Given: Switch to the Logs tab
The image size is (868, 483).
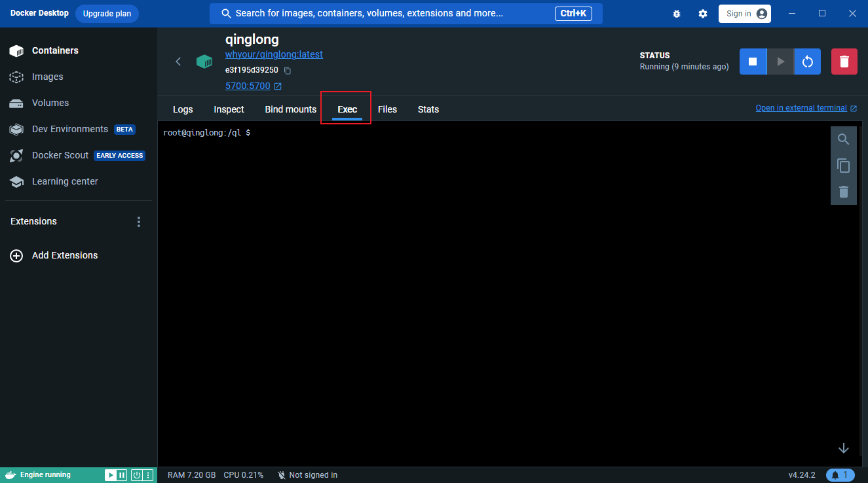Looking at the screenshot, I should (x=183, y=109).
